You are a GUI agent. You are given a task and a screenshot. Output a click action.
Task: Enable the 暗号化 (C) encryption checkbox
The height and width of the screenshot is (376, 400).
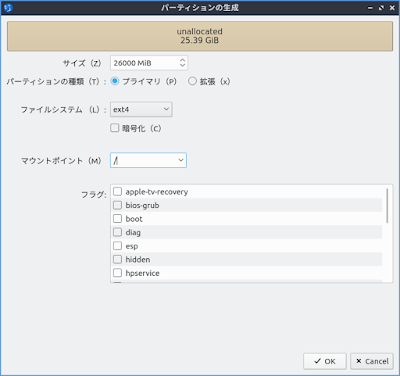pyautogui.click(x=115, y=128)
